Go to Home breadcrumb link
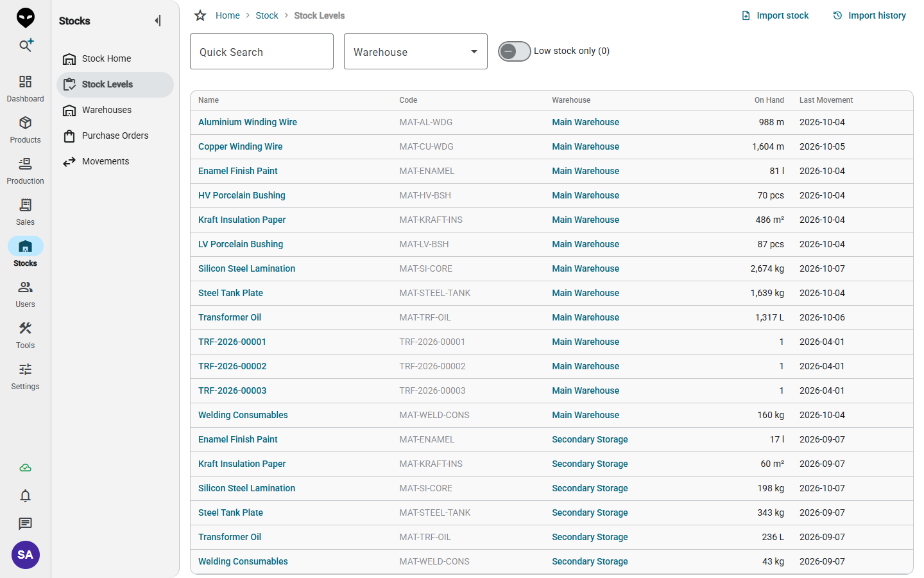Viewport: 924px width, 578px height. 228,15
